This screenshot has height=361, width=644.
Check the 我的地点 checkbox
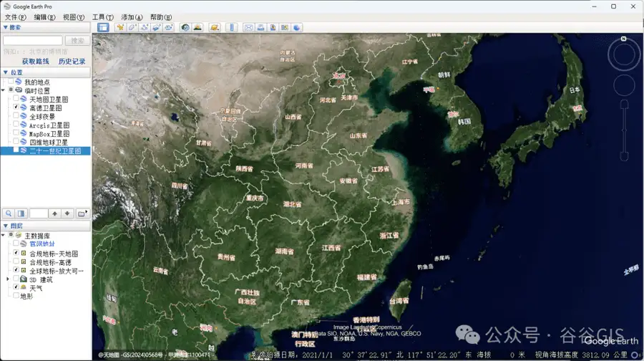point(11,82)
